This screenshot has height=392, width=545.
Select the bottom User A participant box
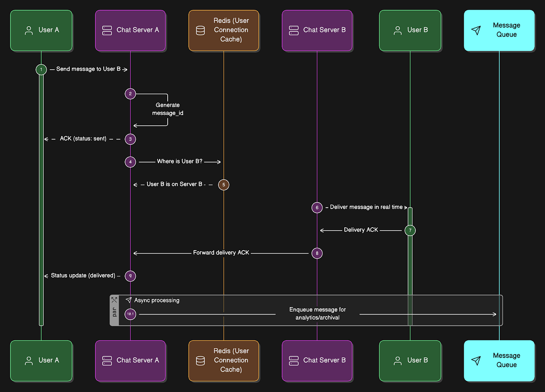[x=41, y=361]
